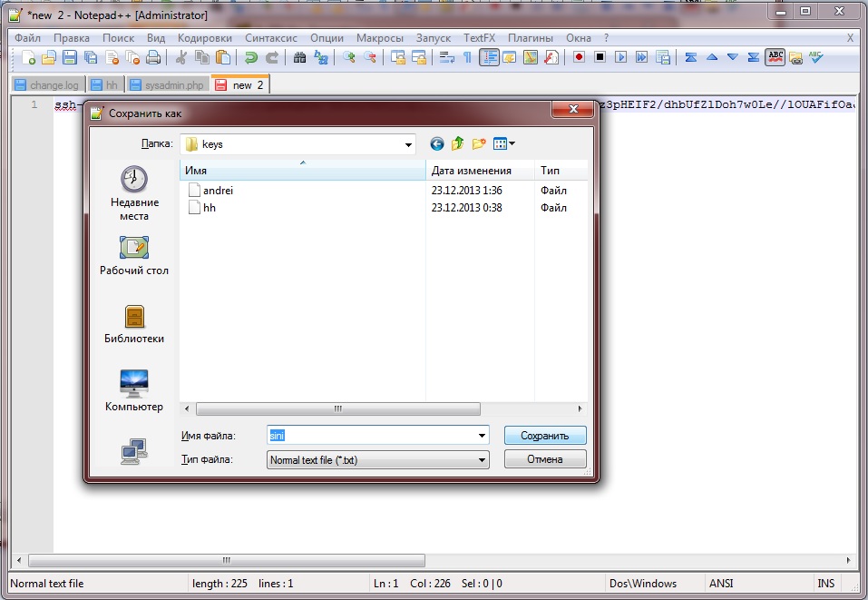Go back in Save dialog folder history

(x=437, y=144)
